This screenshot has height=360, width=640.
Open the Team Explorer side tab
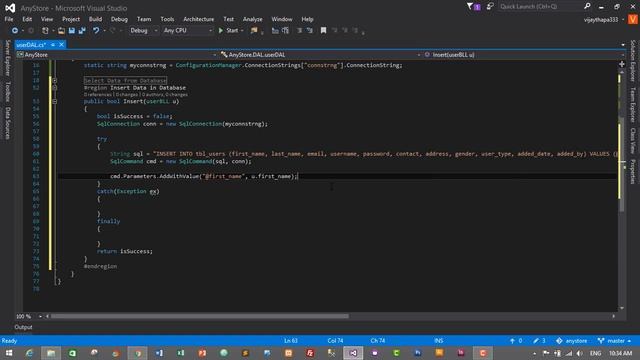633,104
